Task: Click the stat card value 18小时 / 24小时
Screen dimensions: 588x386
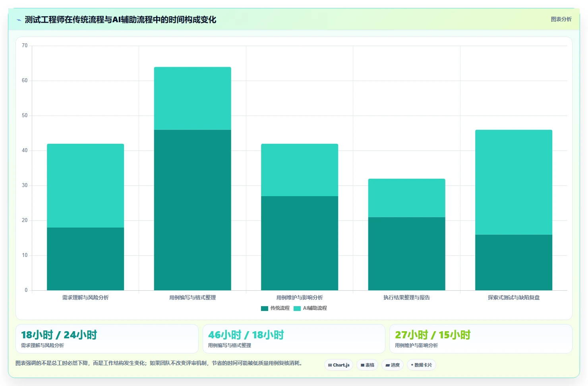Action: coord(59,335)
